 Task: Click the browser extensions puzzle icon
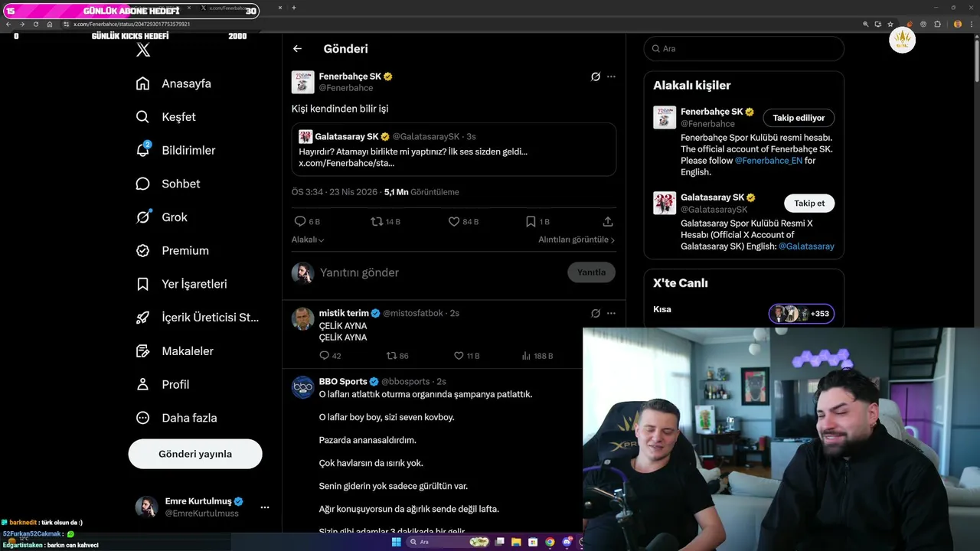[938, 24]
